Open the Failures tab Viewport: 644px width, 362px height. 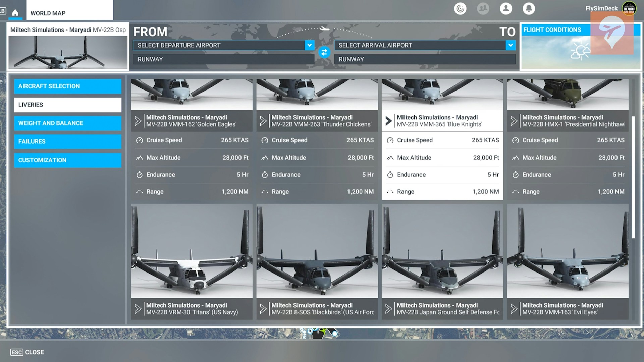pyautogui.click(x=68, y=141)
